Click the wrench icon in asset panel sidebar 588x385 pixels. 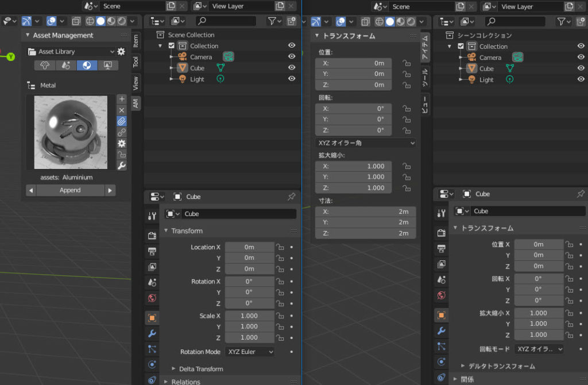(121, 165)
